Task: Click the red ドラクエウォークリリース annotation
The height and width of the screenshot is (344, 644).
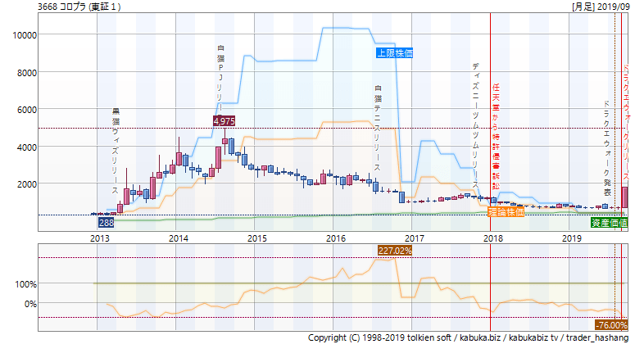Action: pyautogui.click(x=626, y=122)
